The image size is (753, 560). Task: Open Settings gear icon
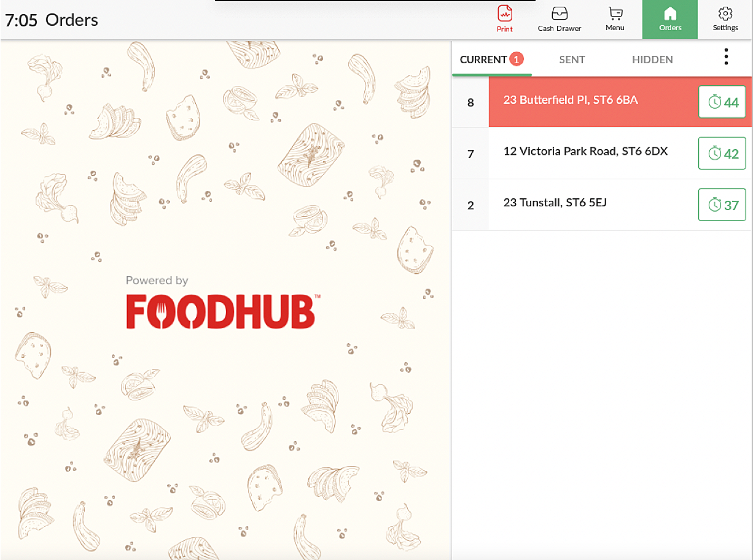[x=725, y=19]
